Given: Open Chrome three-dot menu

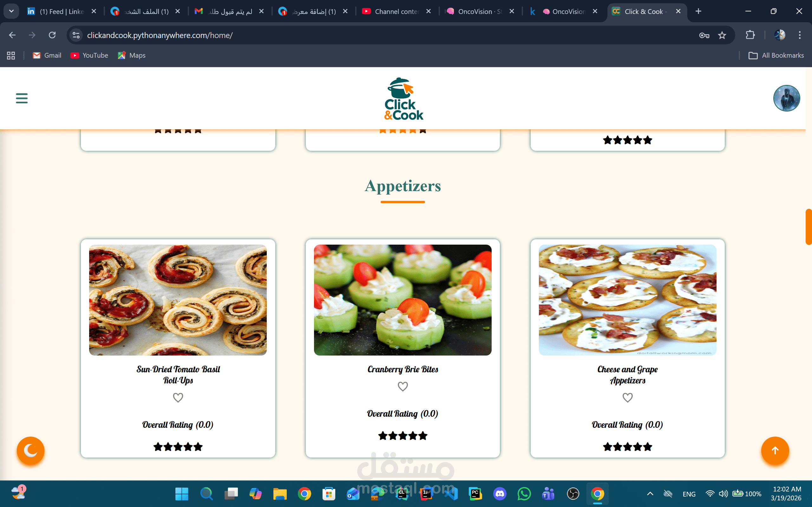Looking at the screenshot, I should (x=800, y=35).
